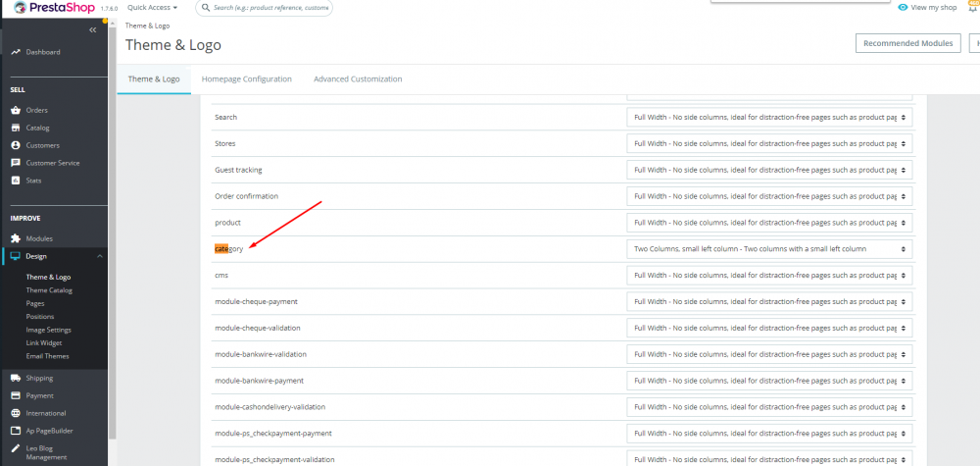Image resolution: width=980 pixels, height=466 pixels.
Task: Open layout dropdown for Order confirmation
Action: pos(769,196)
